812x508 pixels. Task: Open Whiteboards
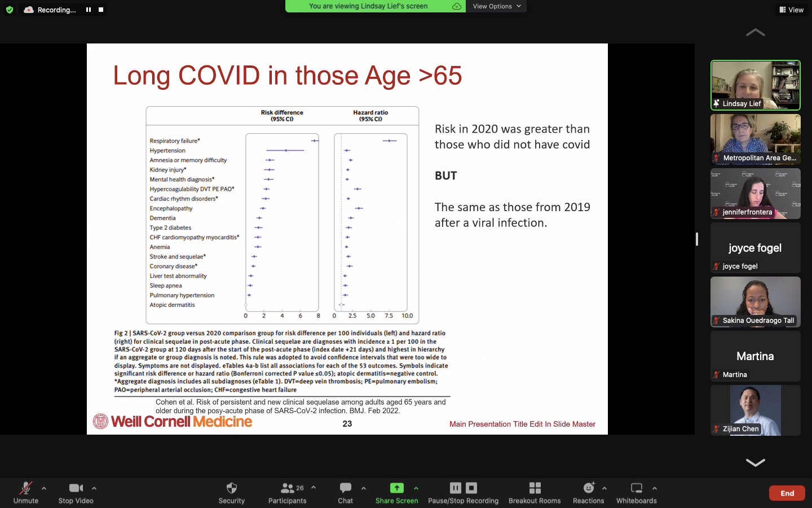[x=637, y=493]
